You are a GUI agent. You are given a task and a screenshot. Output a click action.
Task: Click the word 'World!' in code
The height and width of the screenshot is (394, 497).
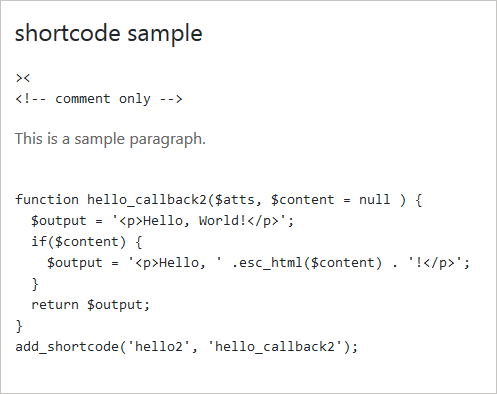coord(222,221)
